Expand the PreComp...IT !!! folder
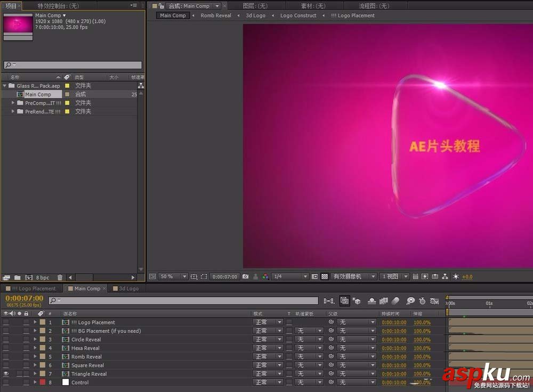 point(13,103)
